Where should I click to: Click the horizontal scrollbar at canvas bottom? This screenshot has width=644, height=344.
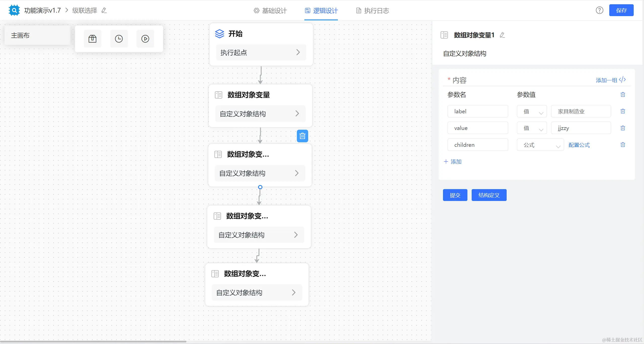point(93,341)
